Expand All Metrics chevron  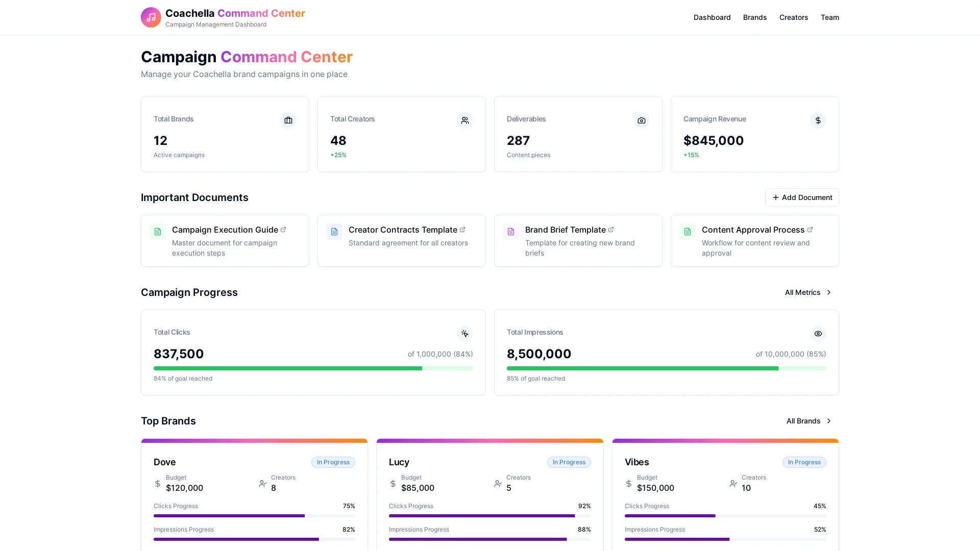tap(828, 292)
